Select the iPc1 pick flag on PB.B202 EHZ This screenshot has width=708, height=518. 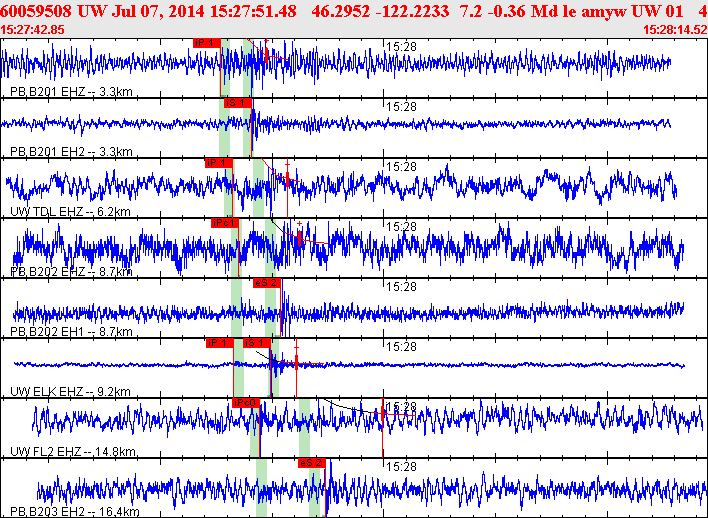(225, 223)
